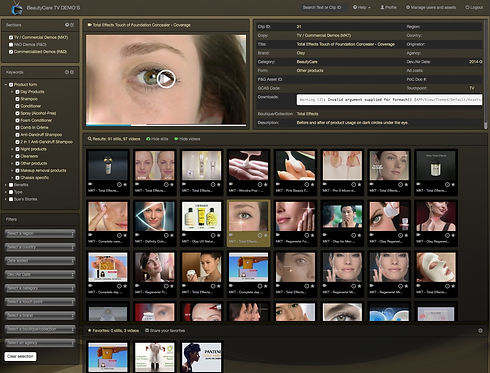Click the clock icon under the eye roller thumbnail

click(x=400, y=235)
